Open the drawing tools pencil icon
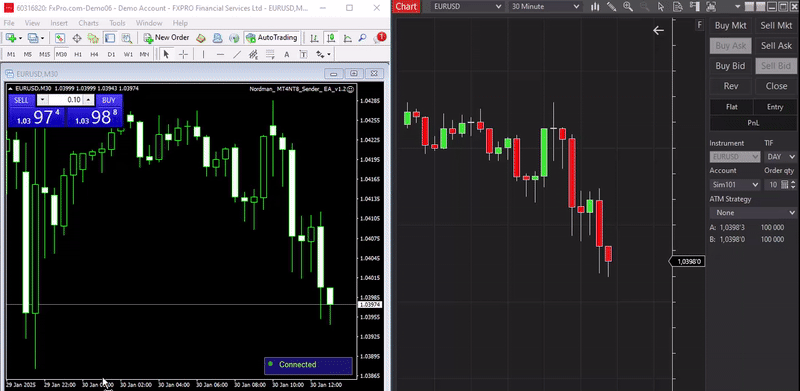The image size is (800, 391). pos(611,6)
